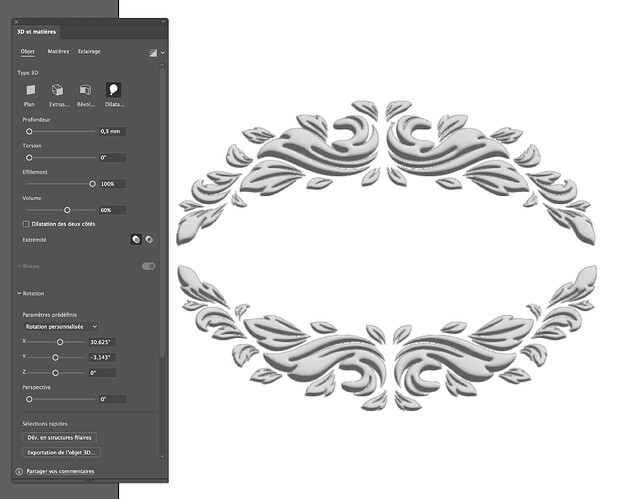Expand the Biseau section
This screenshot has width=622, height=499.
click(x=19, y=266)
